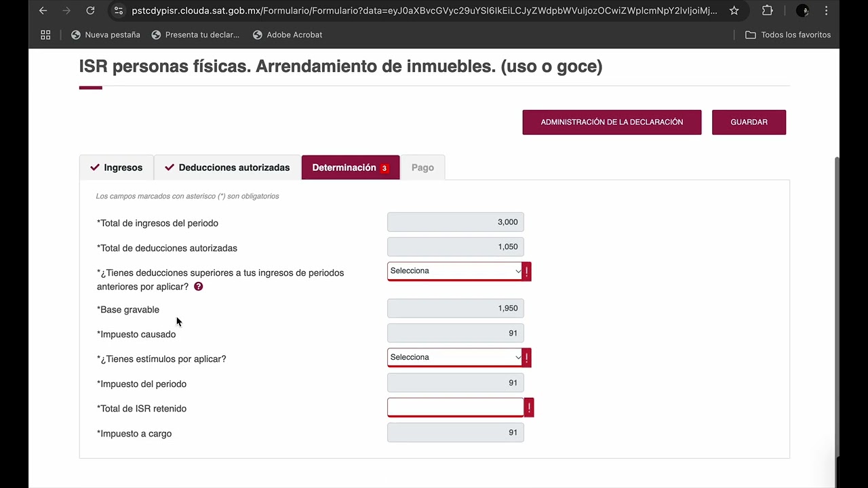Viewport: 868px width, 488px height.
Task: Click error icon beside estímulos dropdown
Action: (526, 357)
